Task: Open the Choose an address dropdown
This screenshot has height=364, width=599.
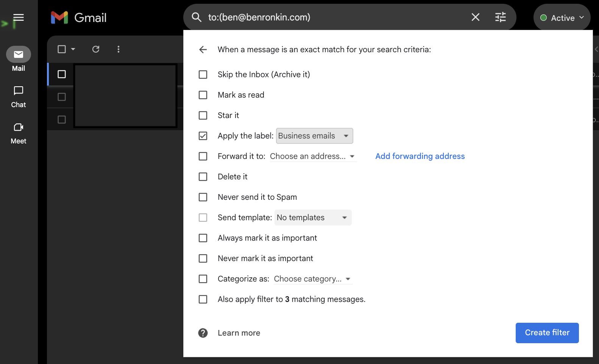Action: pos(313,156)
